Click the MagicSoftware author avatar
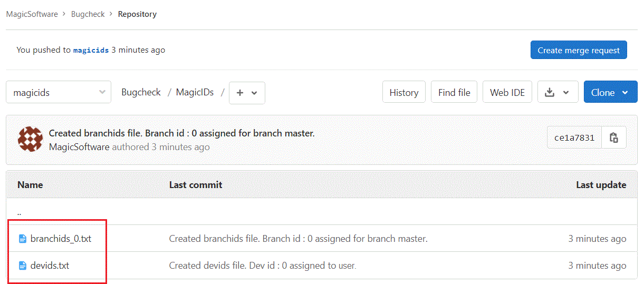 coord(30,139)
